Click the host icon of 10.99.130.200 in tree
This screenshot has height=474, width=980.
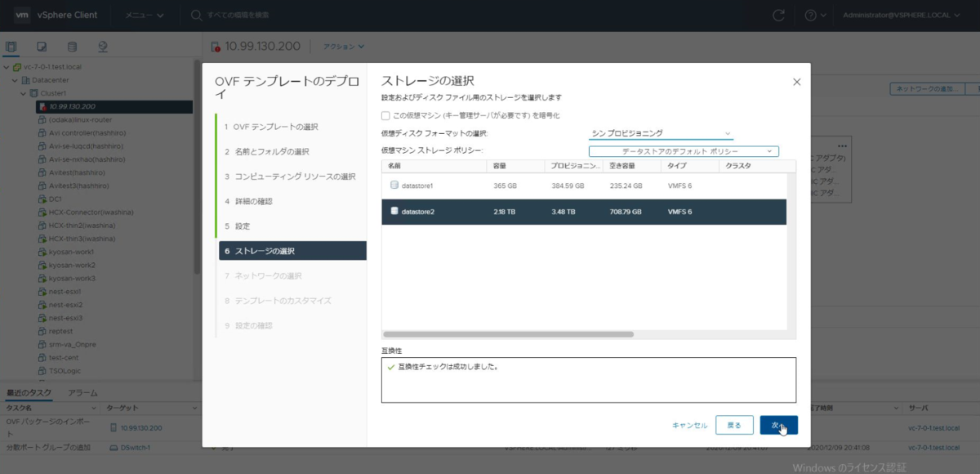click(x=42, y=106)
